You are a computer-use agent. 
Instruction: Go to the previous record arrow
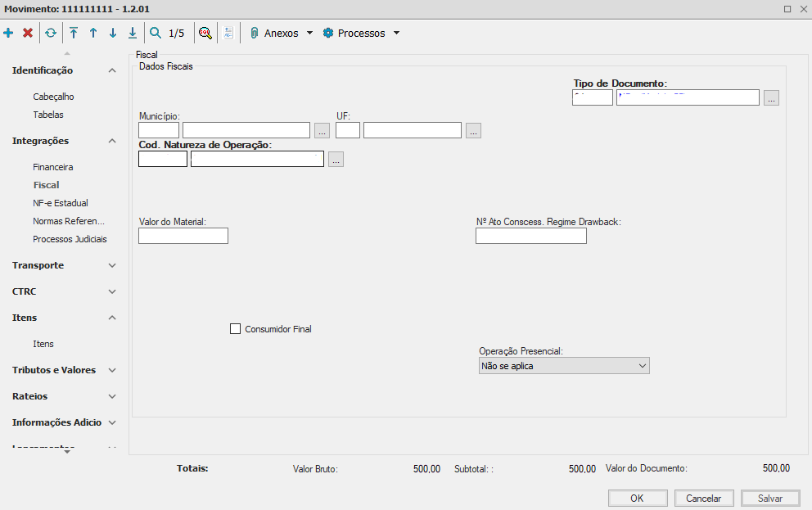(x=93, y=34)
